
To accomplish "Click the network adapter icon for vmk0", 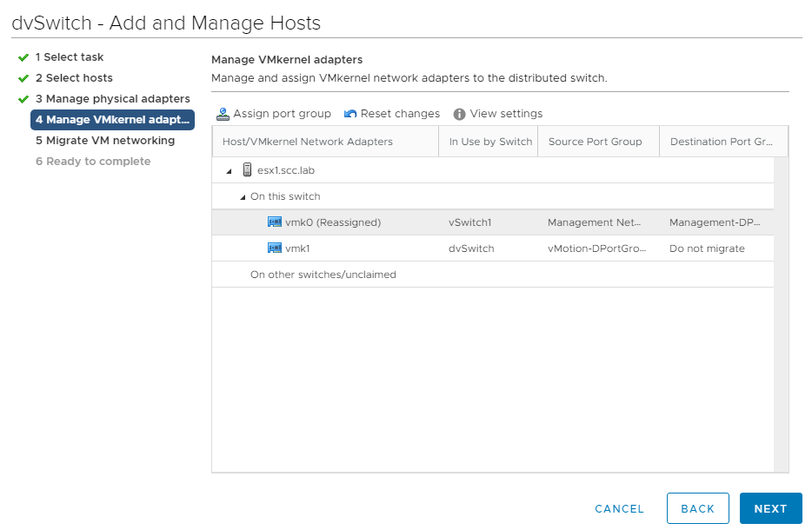I will click(276, 222).
